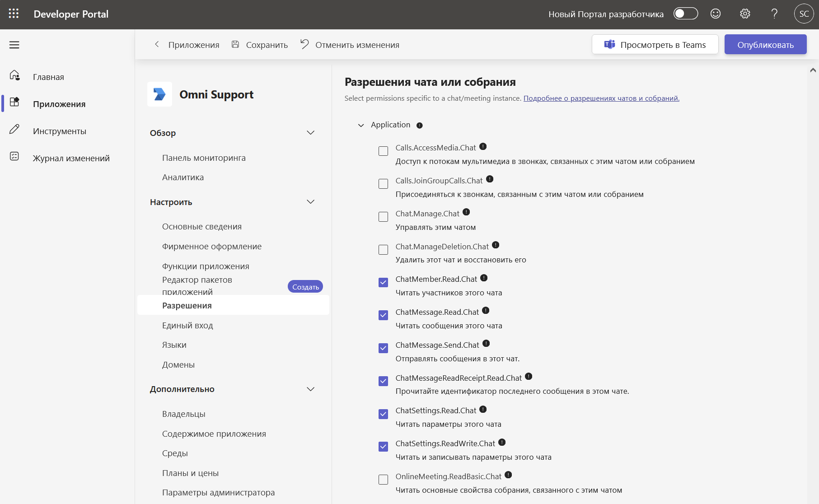The height and width of the screenshot is (504, 819).
Task: Toggle the Новый Портал разработчика switch
Action: (686, 14)
